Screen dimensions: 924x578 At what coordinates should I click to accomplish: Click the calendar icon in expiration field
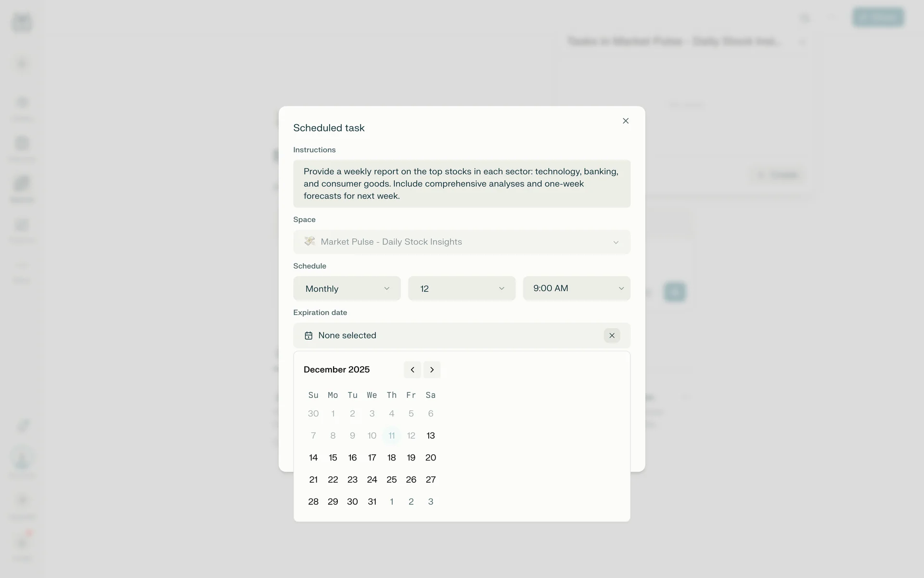click(x=308, y=336)
